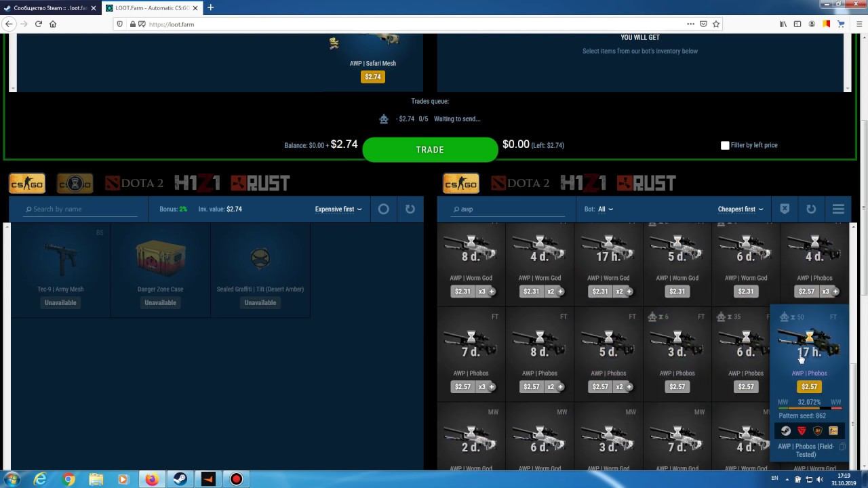Go to the browser home page
Viewport: 868px width, 488px height.
53,24
